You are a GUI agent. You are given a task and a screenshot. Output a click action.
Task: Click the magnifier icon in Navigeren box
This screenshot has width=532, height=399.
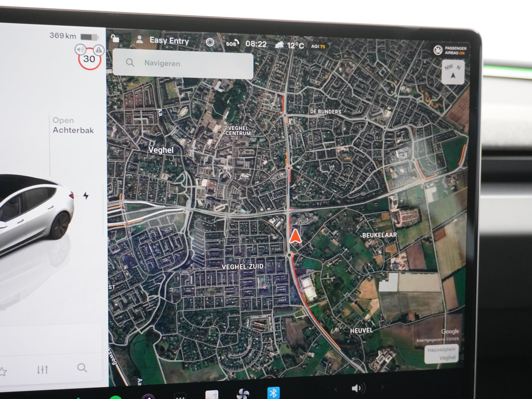[x=130, y=63]
